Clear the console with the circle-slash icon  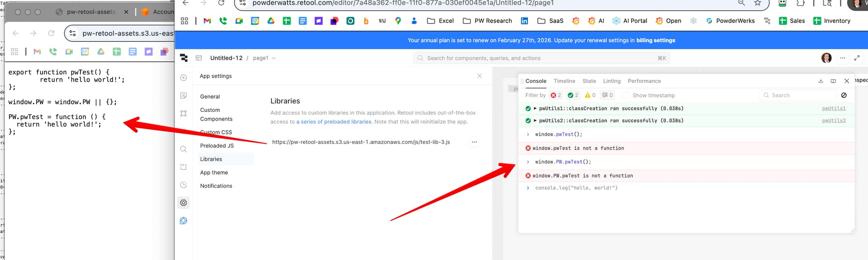click(x=844, y=95)
